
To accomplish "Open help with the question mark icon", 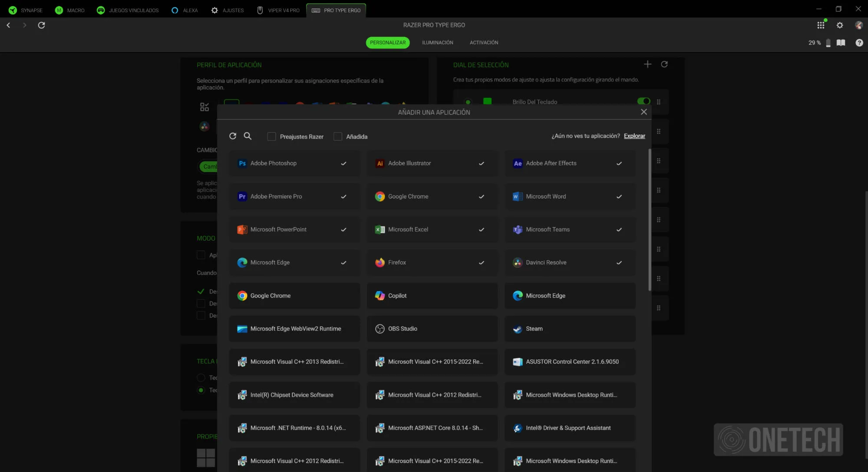I will click(x=859, y=43).
